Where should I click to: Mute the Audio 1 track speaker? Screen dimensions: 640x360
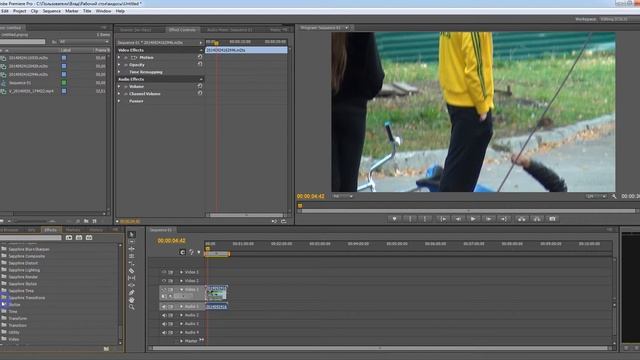164,307
